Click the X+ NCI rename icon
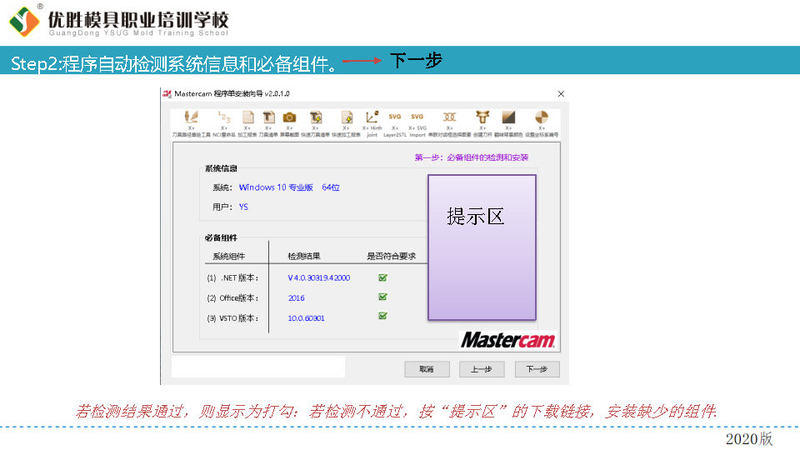Image resolution: width=800 pixels, height=450 pixels. click(224, 117)
